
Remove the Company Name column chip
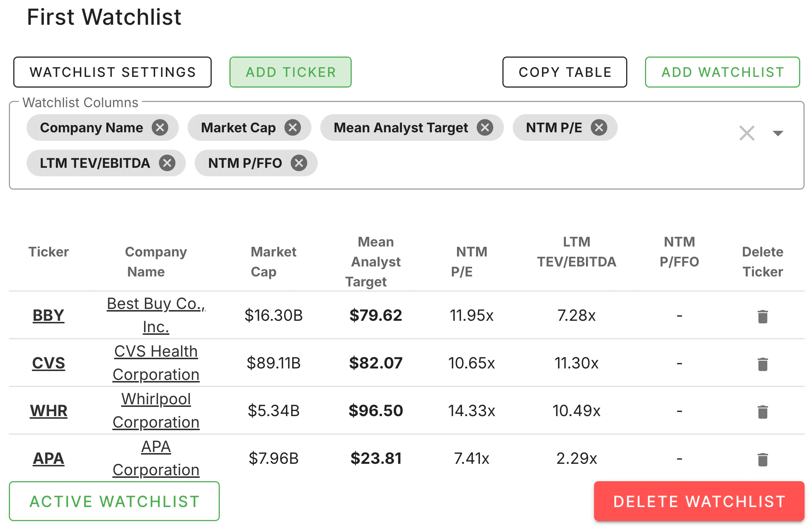tap(160, 128)
